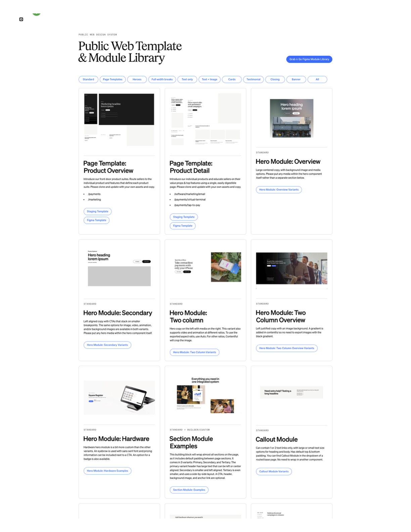View Hero Module: Secondary Variants
This screenshot has height=532, width=411.
click(x=107, y=345)
